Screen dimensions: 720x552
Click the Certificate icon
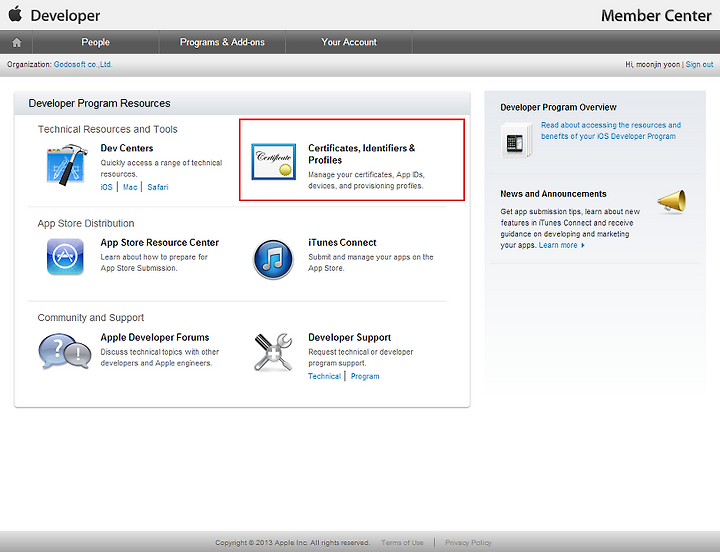[x=274, y=162]
